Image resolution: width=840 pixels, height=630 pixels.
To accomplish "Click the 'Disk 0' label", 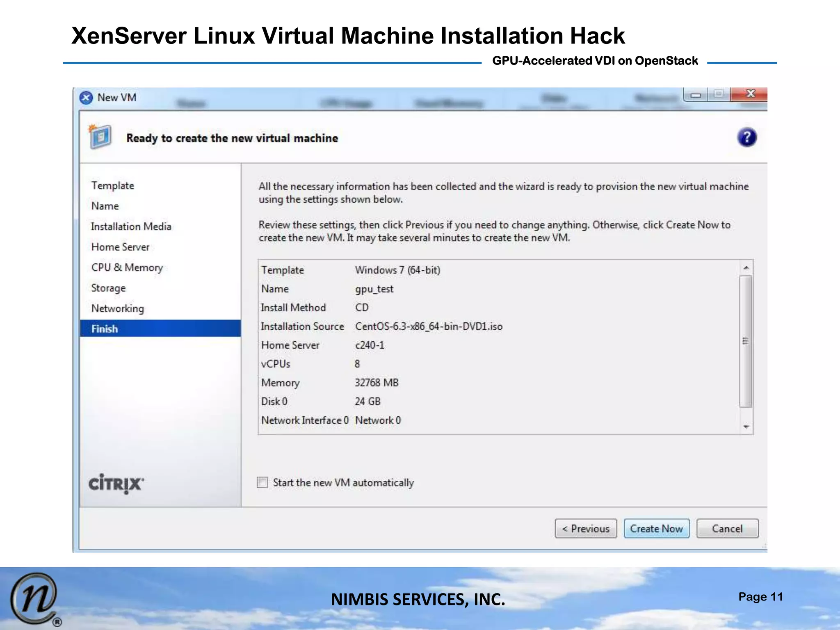I will pos(274,402).
